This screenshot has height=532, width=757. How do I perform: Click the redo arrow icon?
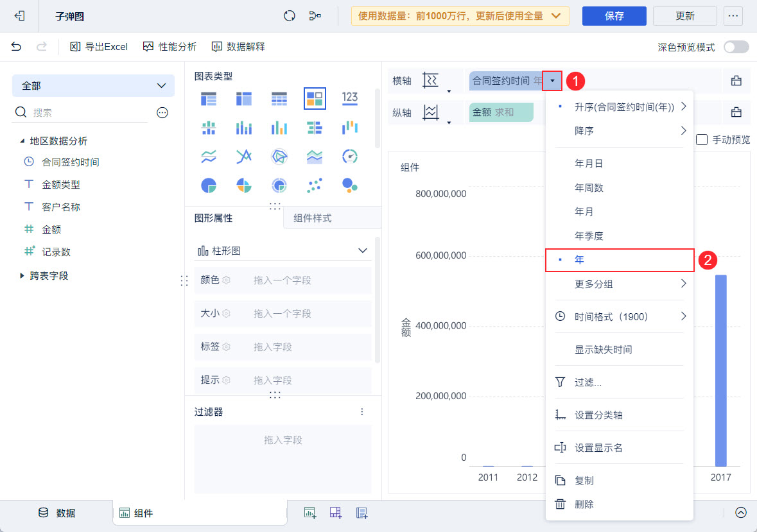coord(42,46)
